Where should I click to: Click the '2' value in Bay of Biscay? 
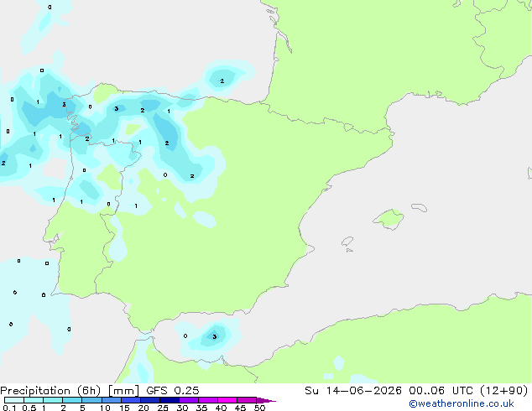(222, 81)
